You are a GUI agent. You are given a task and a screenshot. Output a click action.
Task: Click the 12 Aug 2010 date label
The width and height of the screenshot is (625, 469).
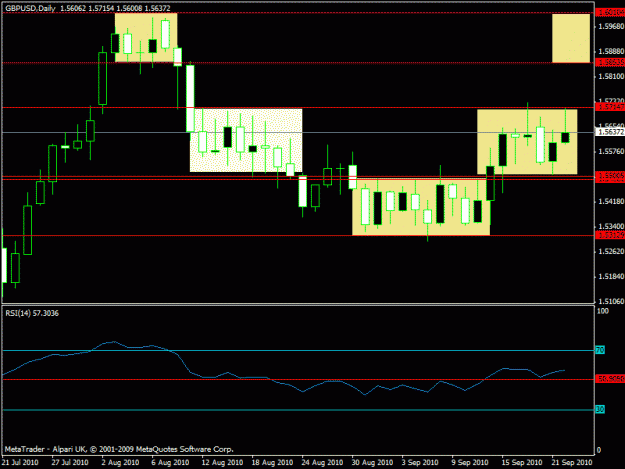click(222, 462)
